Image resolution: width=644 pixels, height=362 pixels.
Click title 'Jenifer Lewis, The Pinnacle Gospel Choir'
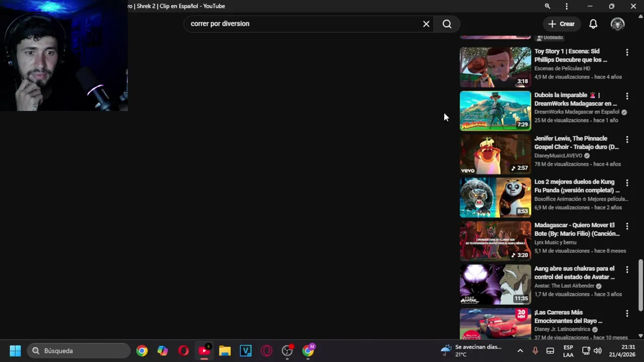click(x=577, y=143)
